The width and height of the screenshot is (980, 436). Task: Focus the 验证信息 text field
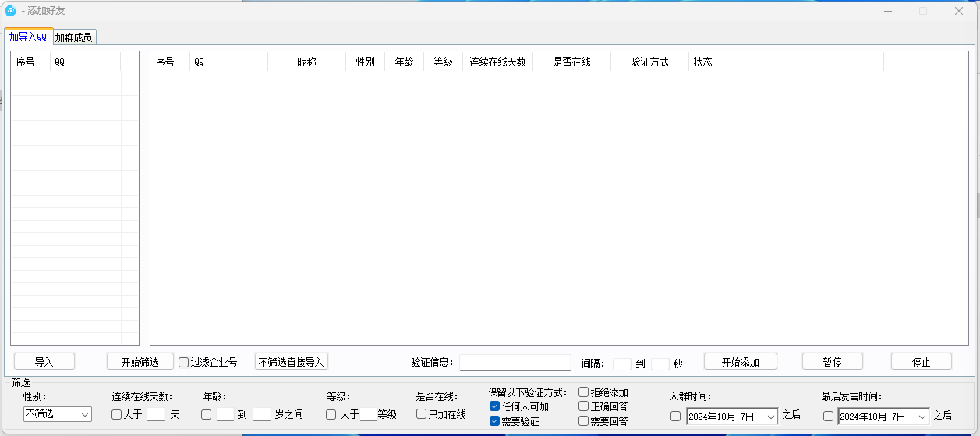point(515,363)
